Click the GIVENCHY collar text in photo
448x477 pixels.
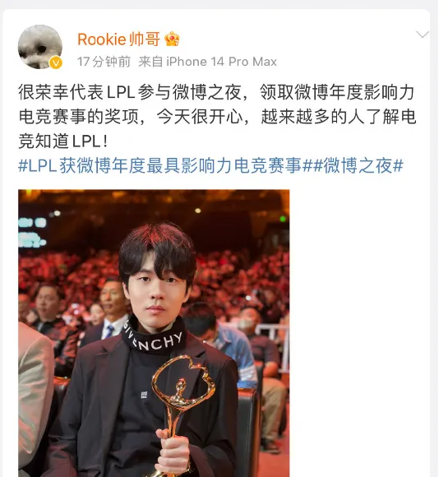154,338
